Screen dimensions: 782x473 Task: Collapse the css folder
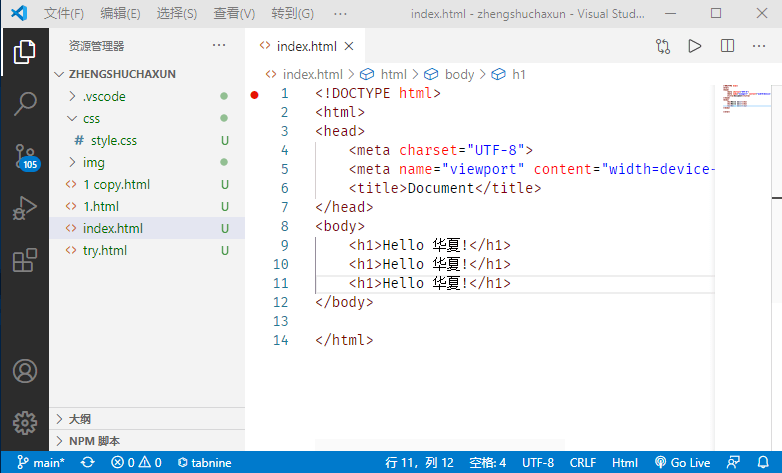pos(91,119)
